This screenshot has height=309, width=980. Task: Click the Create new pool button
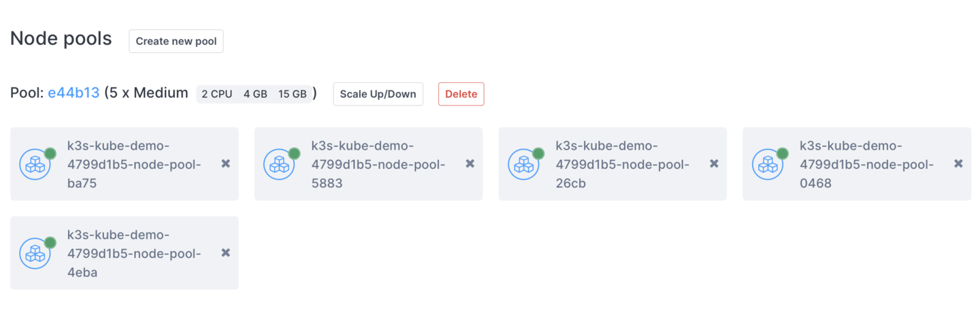pos(176,41)
